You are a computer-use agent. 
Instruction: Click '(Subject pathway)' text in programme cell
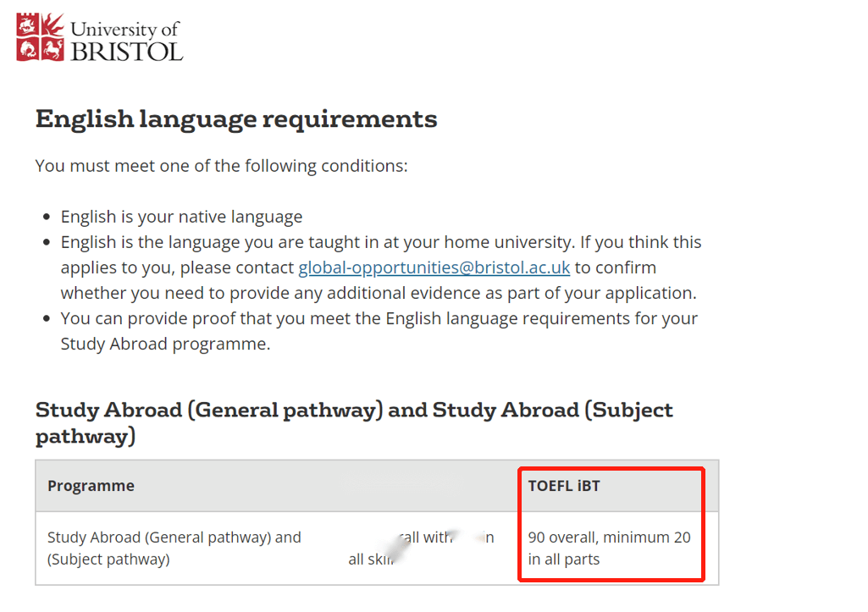(108, 560)
